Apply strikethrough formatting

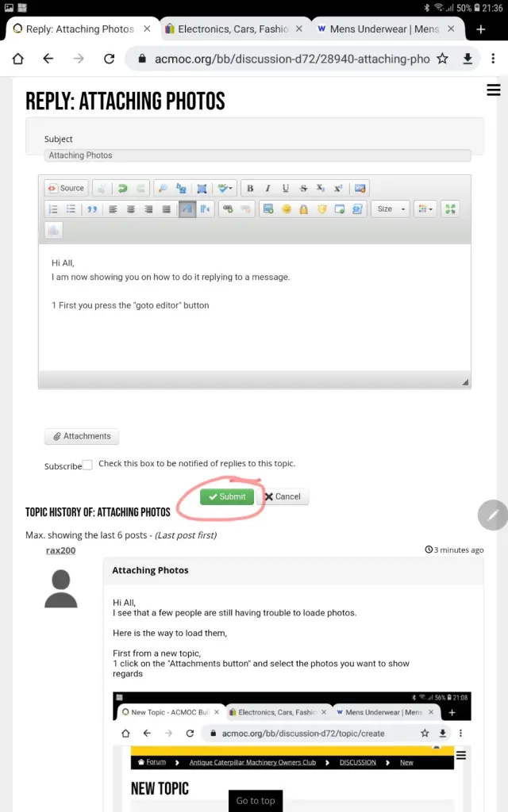pos(303,188)
